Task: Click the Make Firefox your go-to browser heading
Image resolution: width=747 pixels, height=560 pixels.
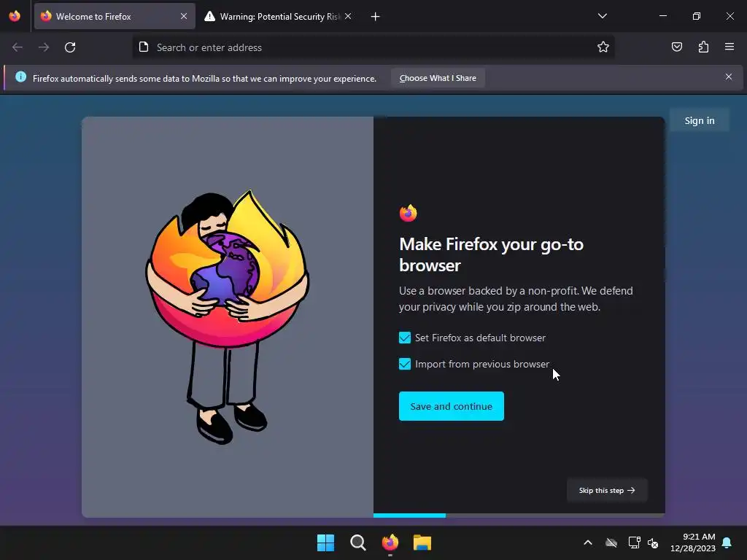Action: pyautogui.click(x=491, y=254)
